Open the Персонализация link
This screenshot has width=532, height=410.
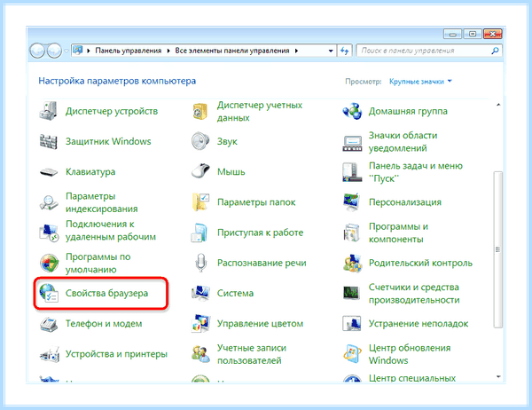click(x=405, y=202)
